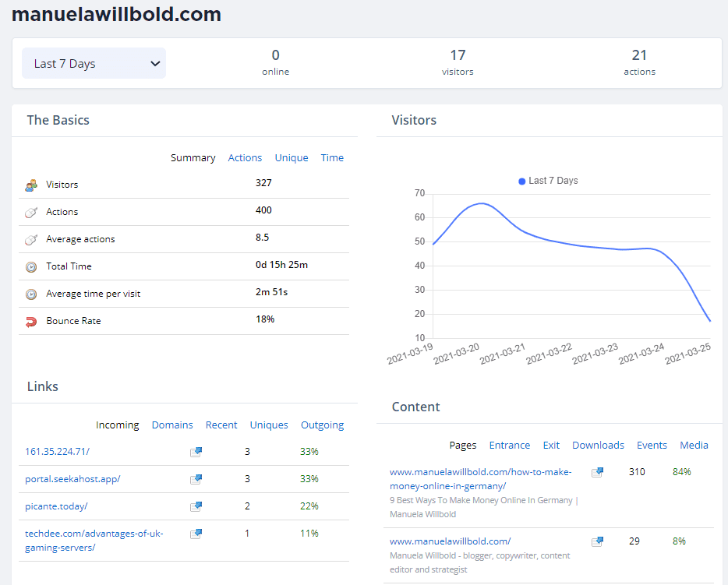
Task: Select the Domains tab under Links
Action: point(172,425)
